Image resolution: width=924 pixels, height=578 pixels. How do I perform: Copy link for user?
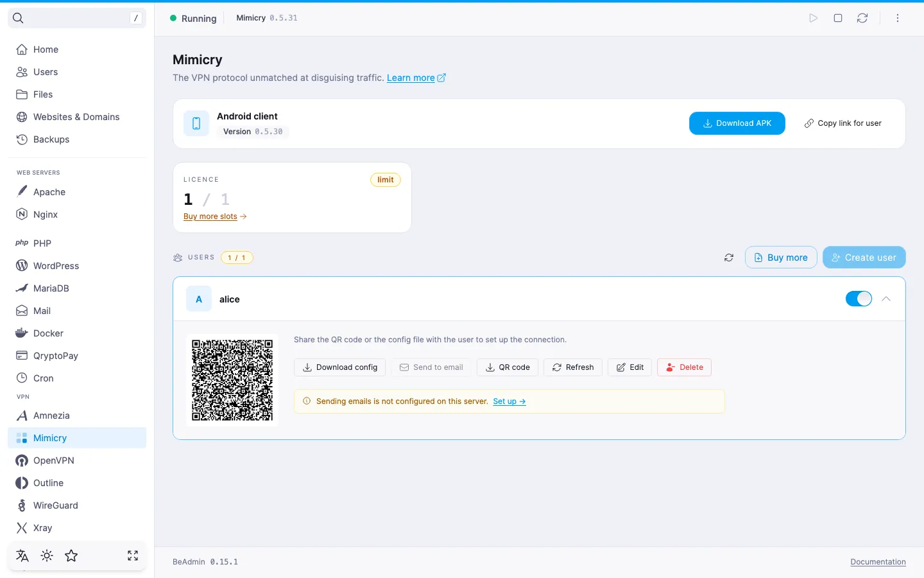(843, 123)
